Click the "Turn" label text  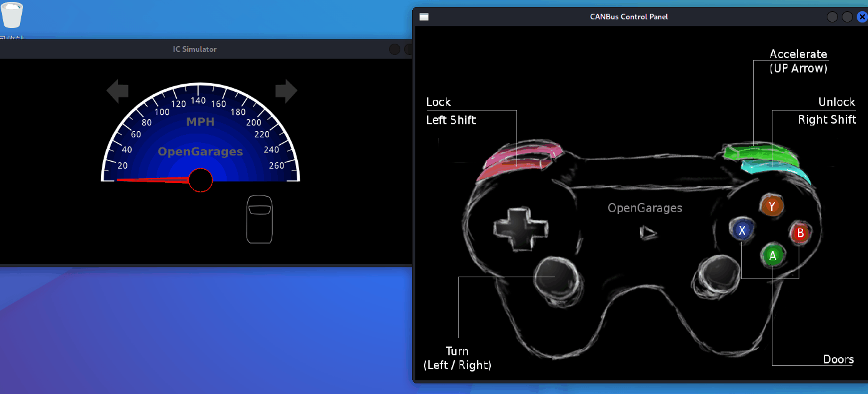(x=457, y=351)
